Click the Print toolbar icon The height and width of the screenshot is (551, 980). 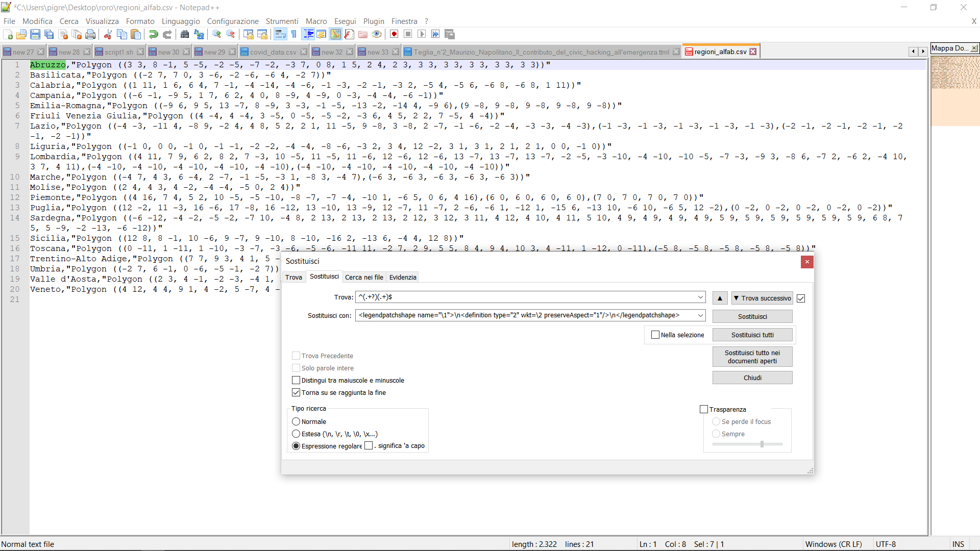(91, 34)
